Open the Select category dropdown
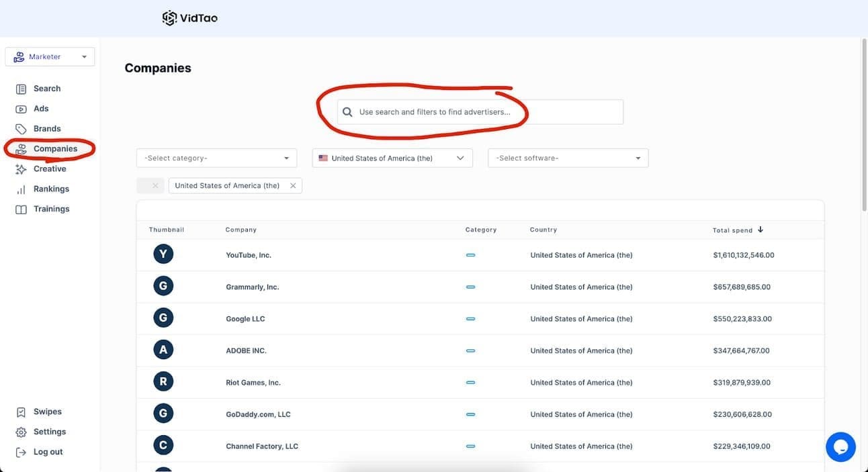Viewport: 868px width, 472px height. [x=216, y=158]
